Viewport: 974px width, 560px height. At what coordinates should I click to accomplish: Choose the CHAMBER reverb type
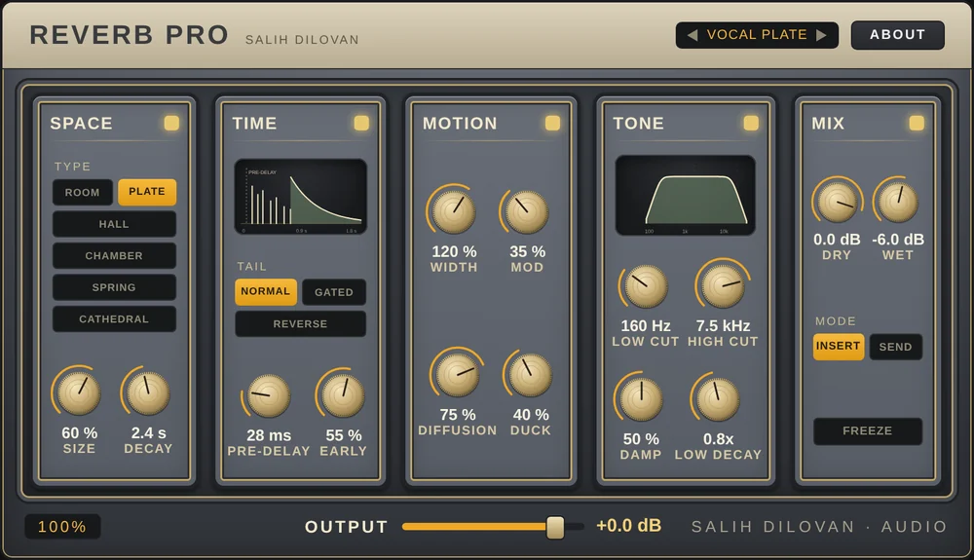114,256
